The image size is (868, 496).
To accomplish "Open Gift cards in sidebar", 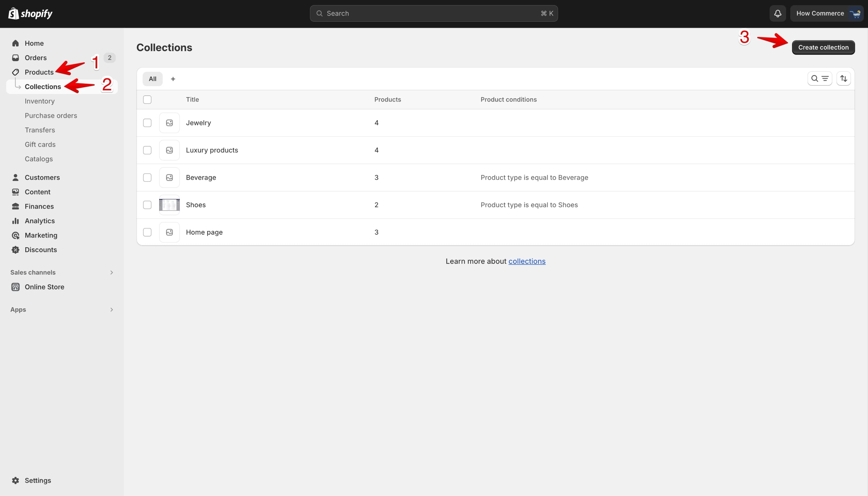I will point(40,145).
